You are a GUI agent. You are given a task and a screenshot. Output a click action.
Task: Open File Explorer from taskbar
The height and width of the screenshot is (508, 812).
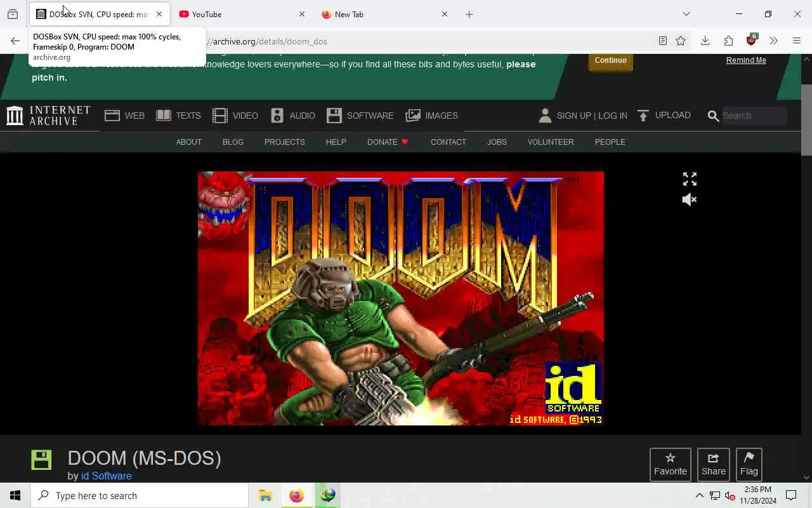pyautogui.click(x=265, y=495)
